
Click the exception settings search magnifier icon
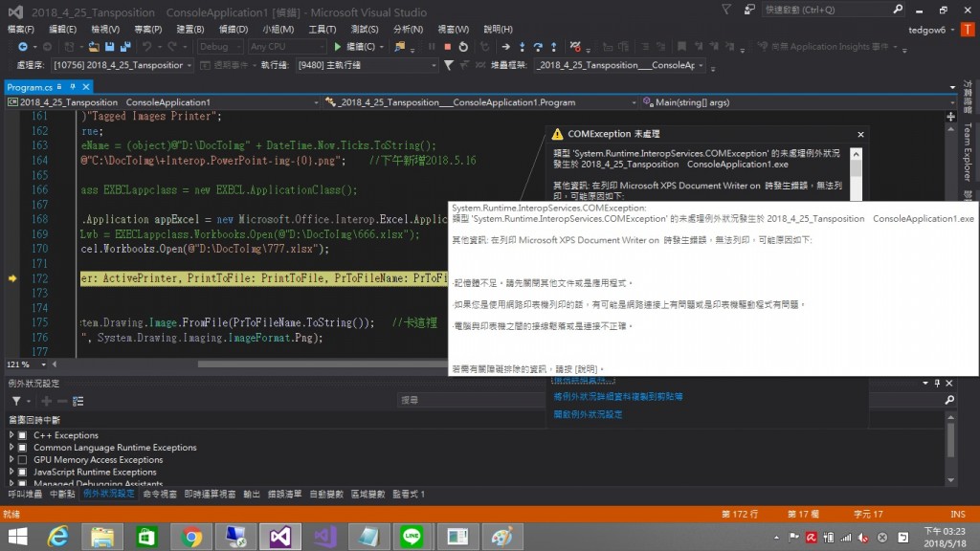pos(949,400)
